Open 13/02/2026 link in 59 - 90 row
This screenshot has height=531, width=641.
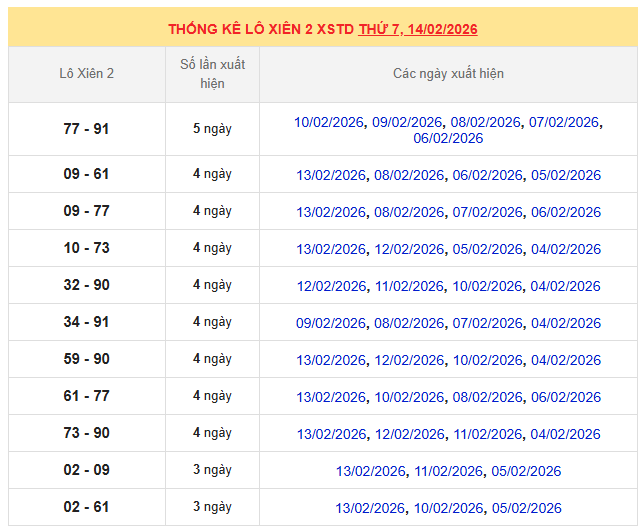pos(331,360)
